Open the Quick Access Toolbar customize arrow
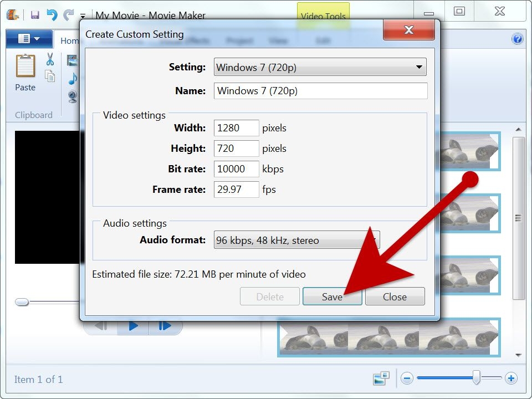532x399 pixels. pos(83,16)
